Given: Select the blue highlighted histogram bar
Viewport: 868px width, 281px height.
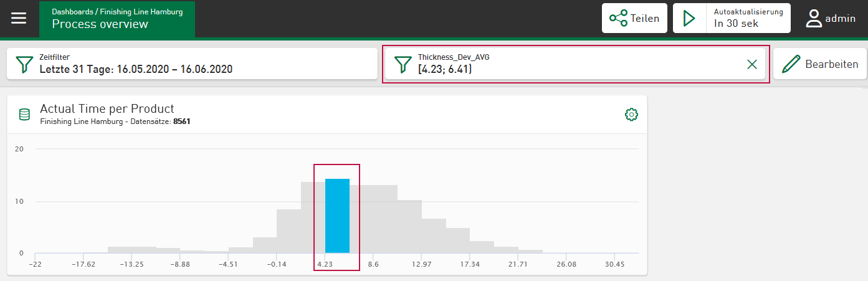Looking at the screenshot, I should (337, 216).
